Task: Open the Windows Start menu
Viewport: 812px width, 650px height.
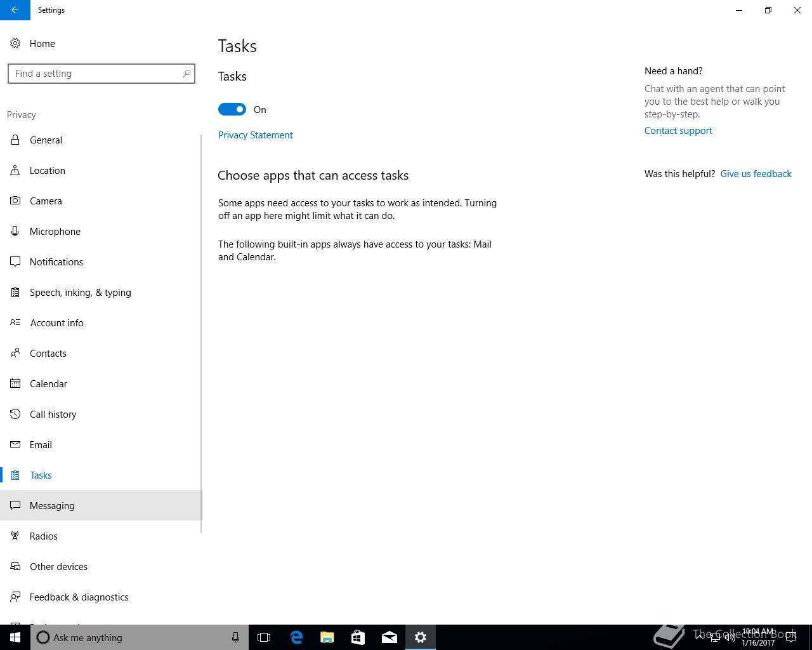Action: point(15,637)
